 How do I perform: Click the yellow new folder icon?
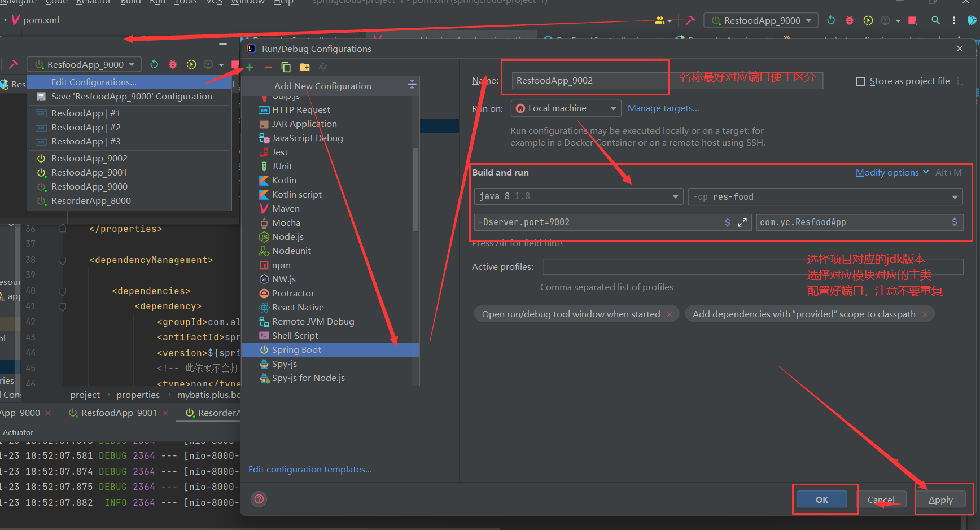pyautogui.click(x=305, y=68)
